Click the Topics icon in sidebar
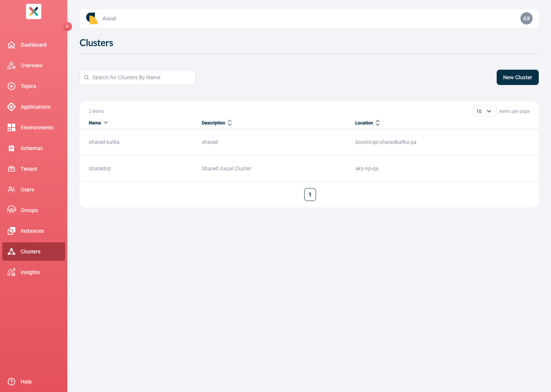The width and height of the screenshot is (551, 392). (11, 86)
